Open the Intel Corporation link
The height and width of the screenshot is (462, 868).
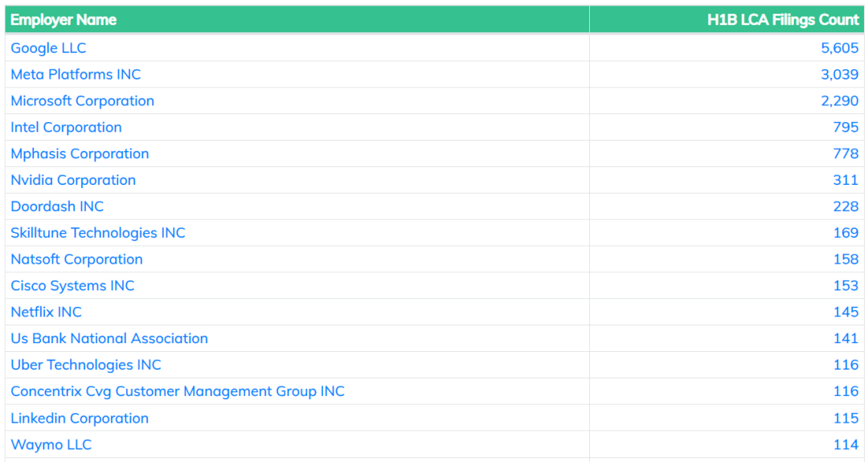(66, 127)
